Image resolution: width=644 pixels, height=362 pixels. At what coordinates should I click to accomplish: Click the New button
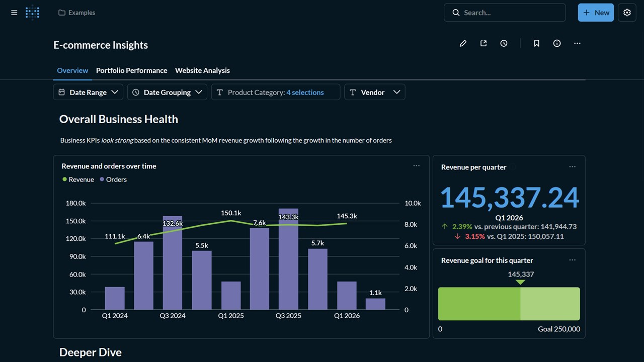(x=596, y=13)
